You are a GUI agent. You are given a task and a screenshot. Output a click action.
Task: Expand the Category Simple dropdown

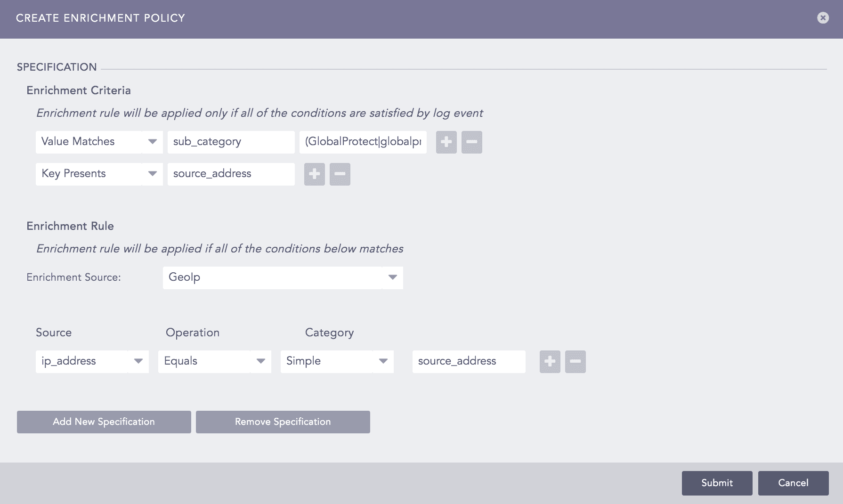(x=383, y=361)
